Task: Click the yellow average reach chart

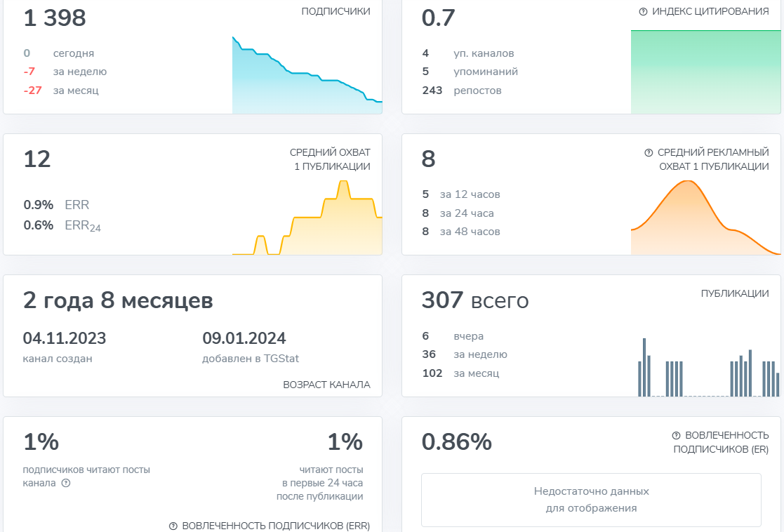Action: coord(307,218)
